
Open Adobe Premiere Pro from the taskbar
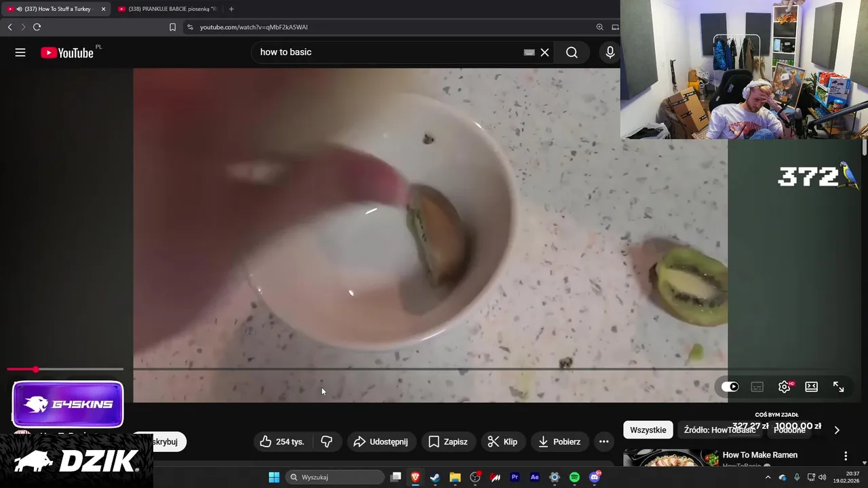click(x=515, y=477)
